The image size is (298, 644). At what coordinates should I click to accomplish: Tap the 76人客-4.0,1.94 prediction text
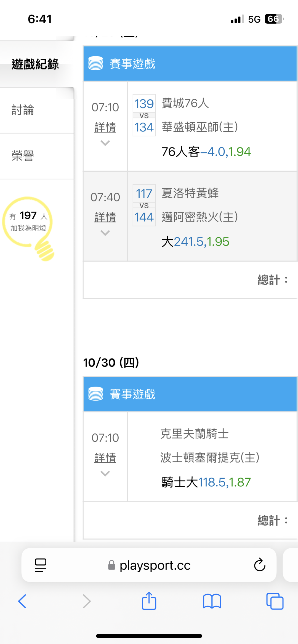coord(206,152)
